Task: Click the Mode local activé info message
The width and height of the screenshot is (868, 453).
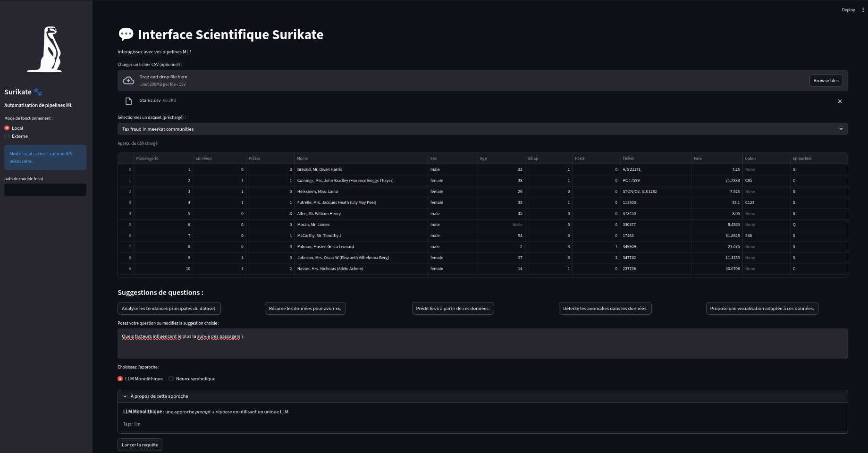Action: (45, 157)
